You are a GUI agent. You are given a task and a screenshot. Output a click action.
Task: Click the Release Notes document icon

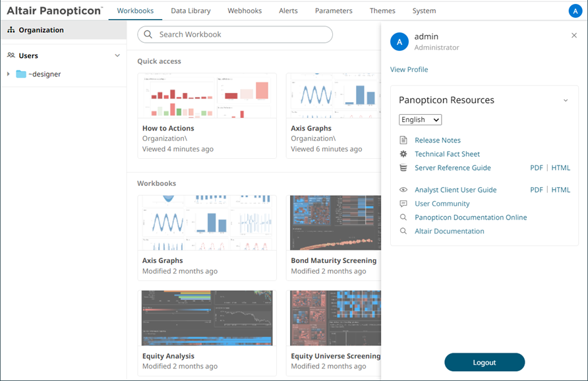[403, 140]
